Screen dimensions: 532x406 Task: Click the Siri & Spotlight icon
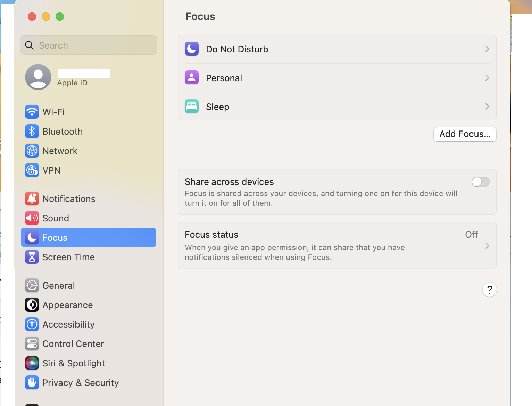32,363
